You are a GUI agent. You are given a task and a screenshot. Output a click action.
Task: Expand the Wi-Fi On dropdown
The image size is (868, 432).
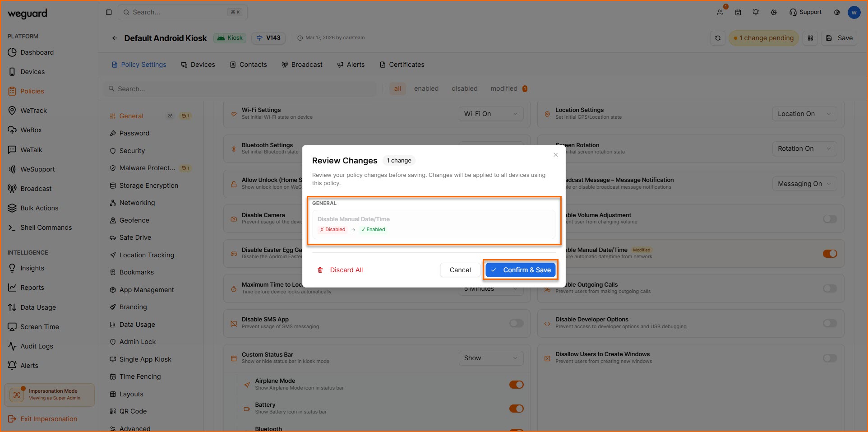click(490, 114)
